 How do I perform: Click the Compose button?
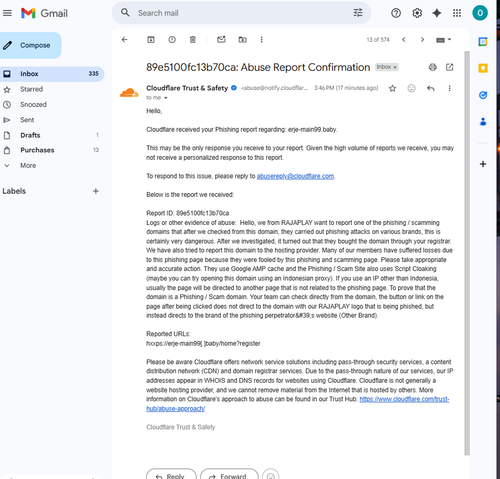pos(30,45)
